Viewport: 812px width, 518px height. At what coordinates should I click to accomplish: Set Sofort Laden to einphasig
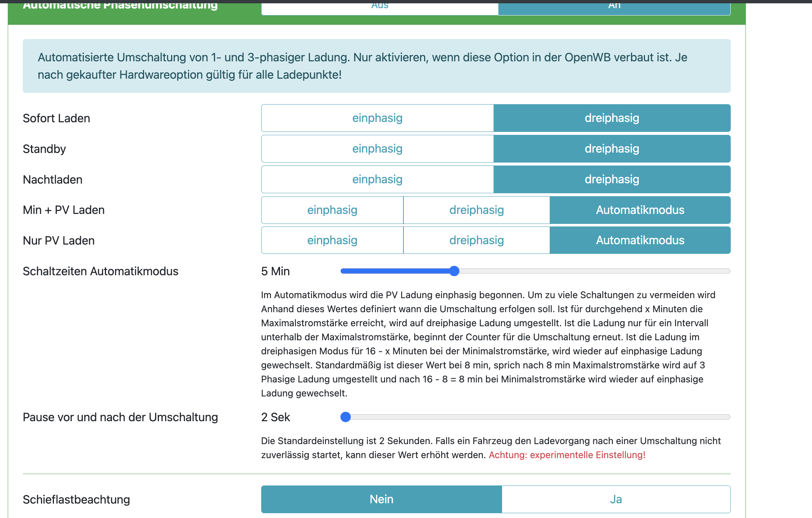tap(377, 118)
